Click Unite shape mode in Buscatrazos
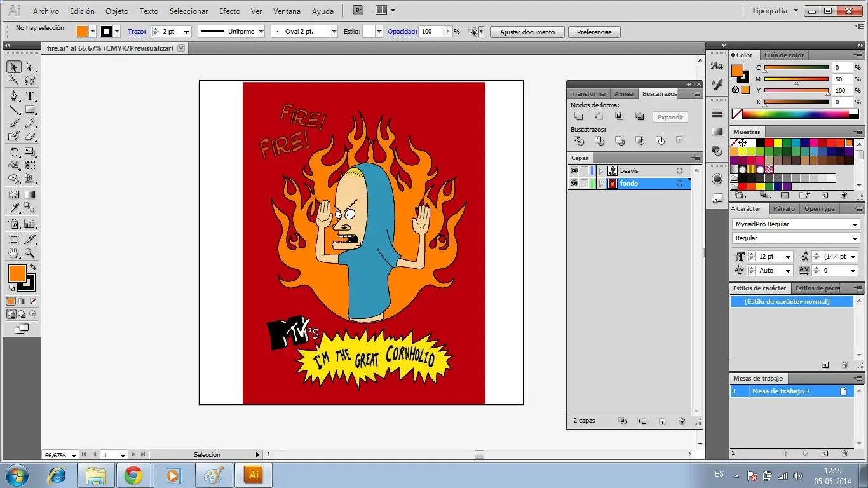Image resolution: width=868 pixels, height=488 pixels. click(x=578, y=116)
